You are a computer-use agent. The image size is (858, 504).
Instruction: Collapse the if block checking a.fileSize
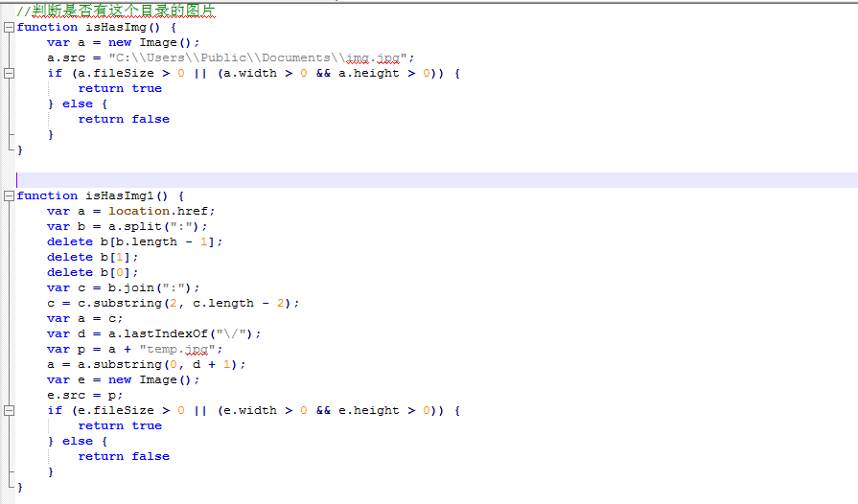click(9, 73)
